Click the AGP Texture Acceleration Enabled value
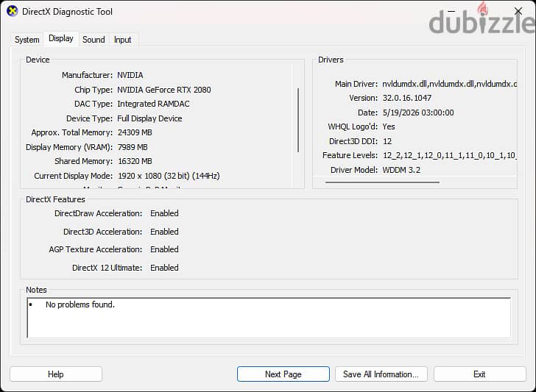 164,249
